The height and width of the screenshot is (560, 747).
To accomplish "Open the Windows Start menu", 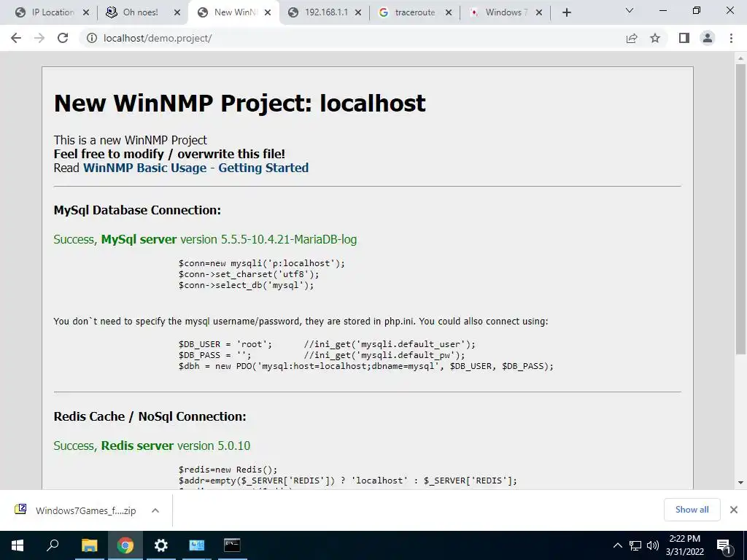I will [x=18, y=545].
